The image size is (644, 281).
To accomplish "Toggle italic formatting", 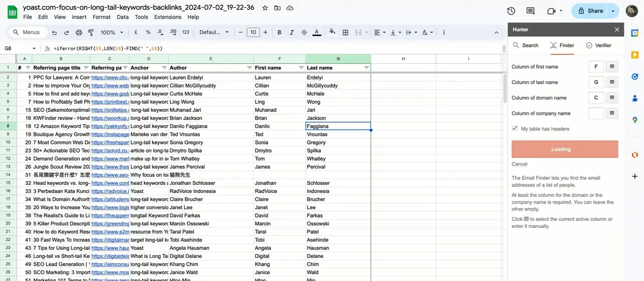I will tap(293, 32).
